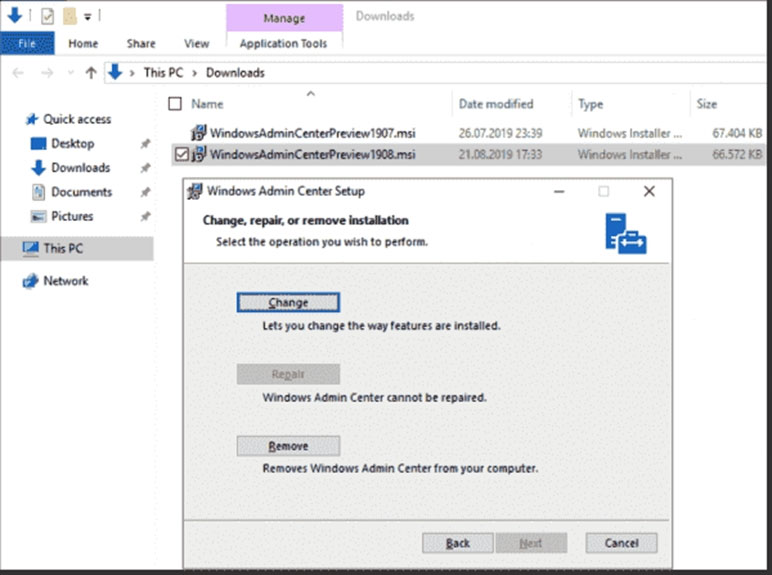Open Desktop in Quick access
772x575 pixels.
coord(72,144)
